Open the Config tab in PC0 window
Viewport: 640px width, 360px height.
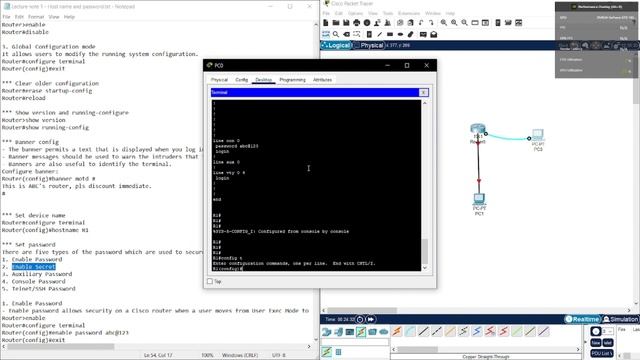click(x=242, y=80)
